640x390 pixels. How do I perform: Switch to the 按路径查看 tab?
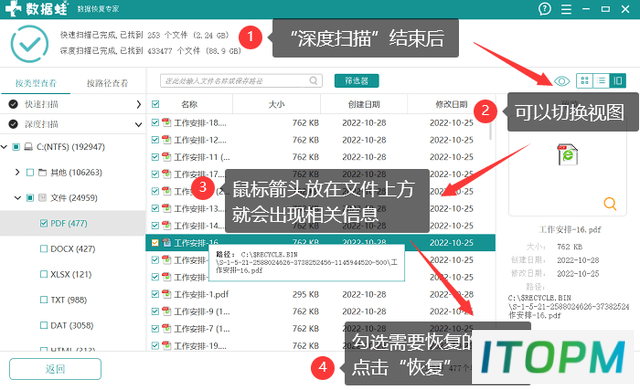coord(107,83)
